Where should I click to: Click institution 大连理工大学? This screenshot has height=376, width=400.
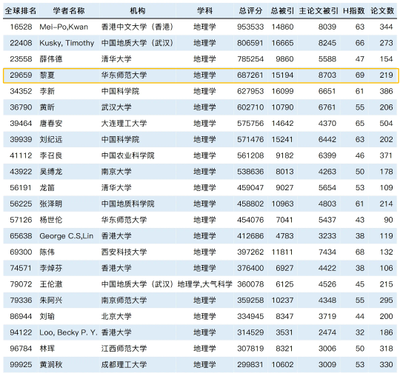pos(124,123)
